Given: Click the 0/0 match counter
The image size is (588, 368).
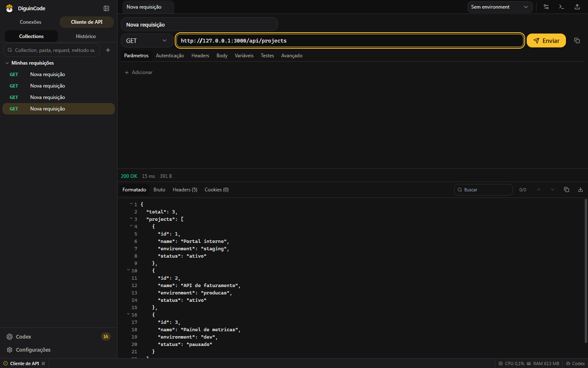Looking at the screenshot, I should [x=523, y=190].
